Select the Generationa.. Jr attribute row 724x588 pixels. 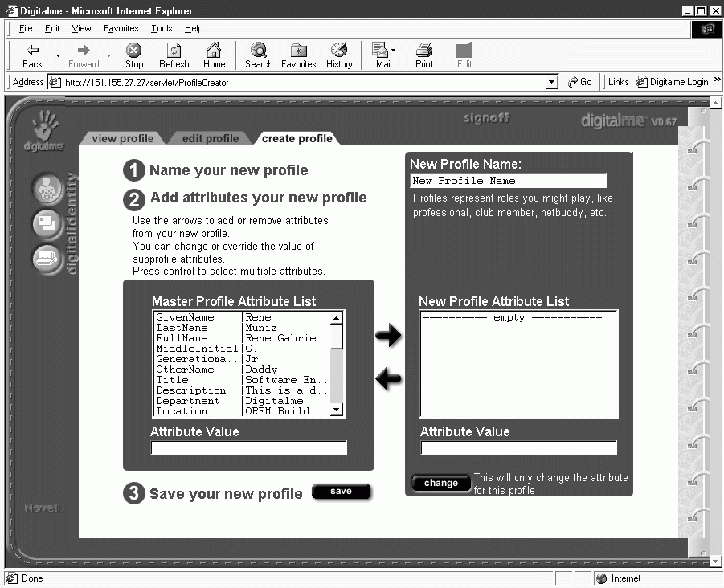tap(243, 359)
